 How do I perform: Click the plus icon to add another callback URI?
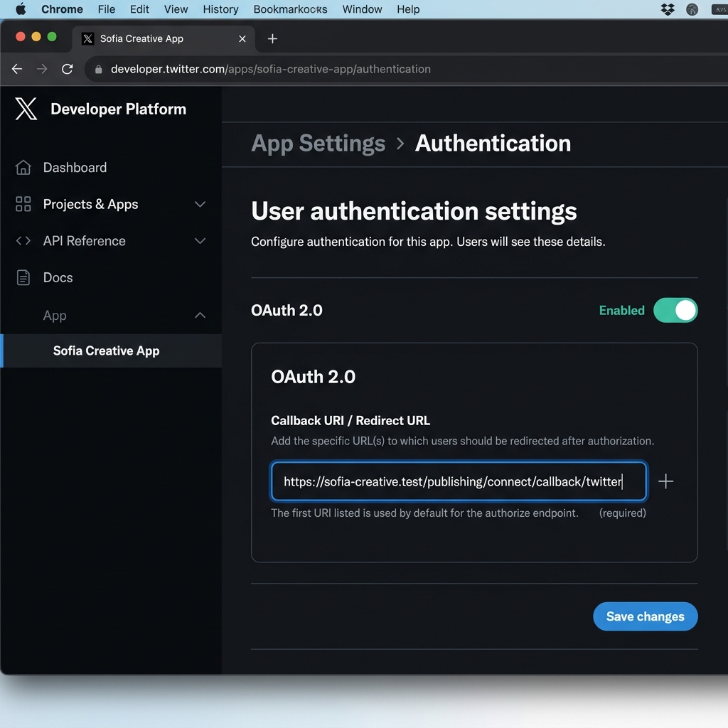pyautogui.click(x=665, y=481)
